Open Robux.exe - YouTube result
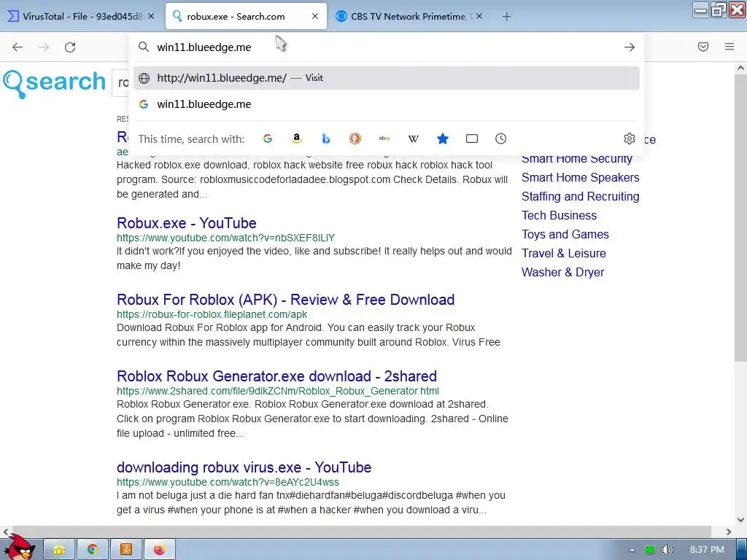Viewport: 747px width, 560px height. click(x=186, y=223)
